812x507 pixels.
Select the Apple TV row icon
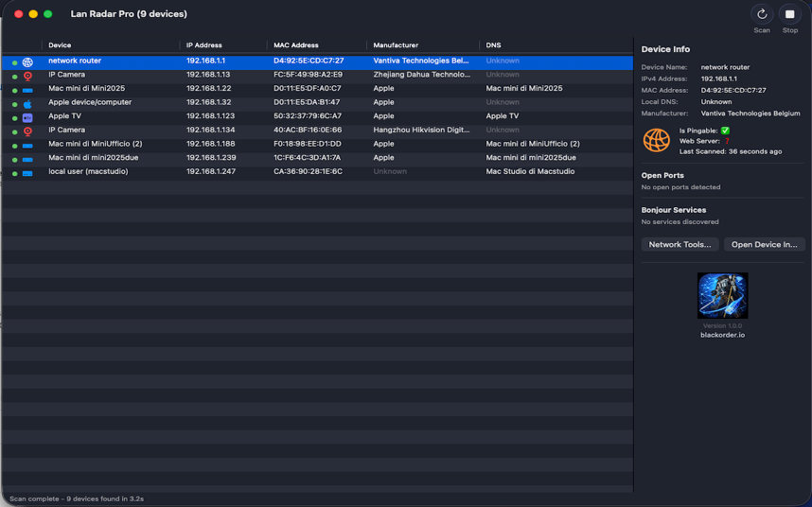pyautogui.click(x=27, y=117)
